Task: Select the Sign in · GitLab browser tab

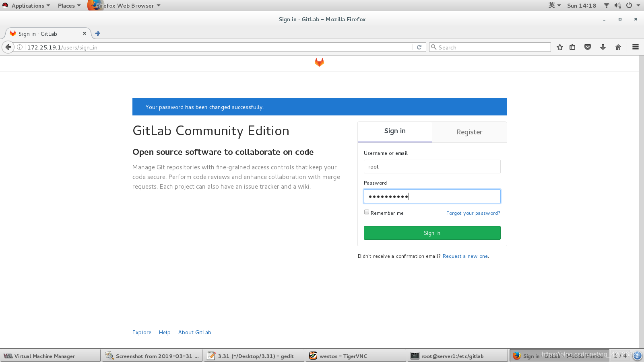Action: (x=47, y=33)
